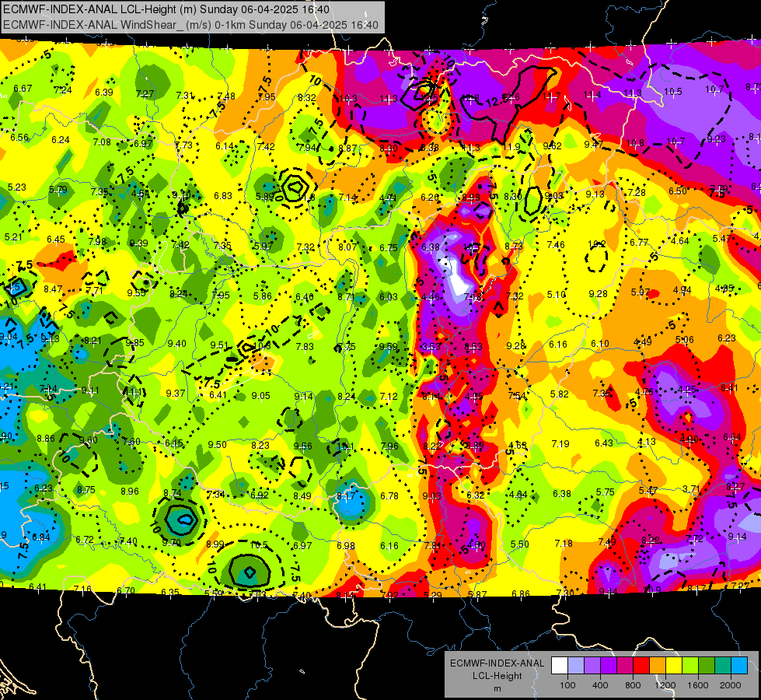Click the wind shear value '5.79'

point(58,190)
